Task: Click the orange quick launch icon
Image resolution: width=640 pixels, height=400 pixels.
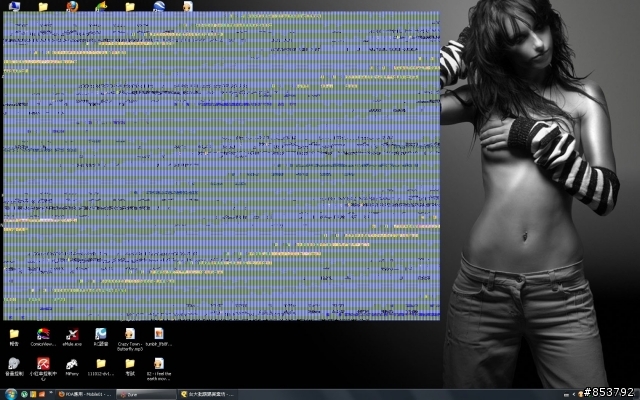Action: point(42,394)
